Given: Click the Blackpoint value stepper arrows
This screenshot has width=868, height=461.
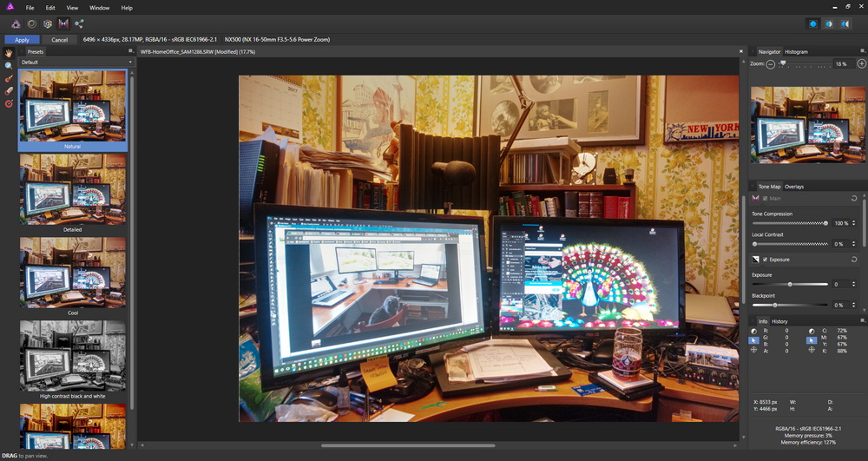Looking at the screenshot, I should (x=853, y=305).
